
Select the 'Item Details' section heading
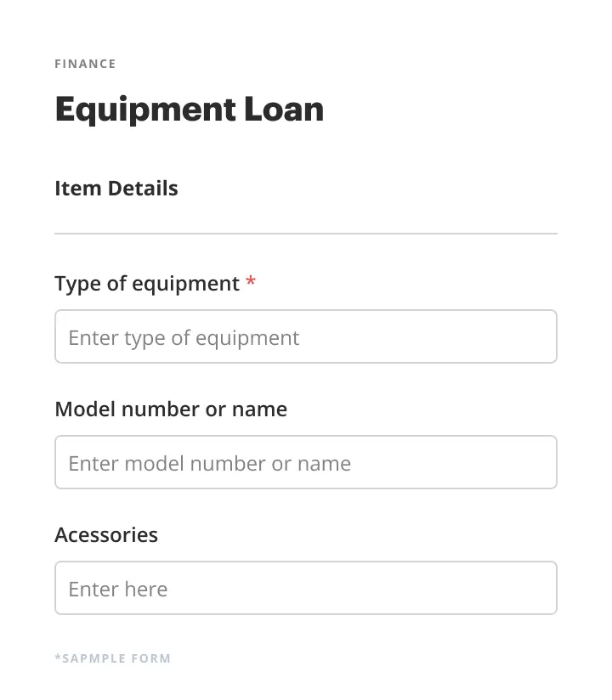(116, 189)
